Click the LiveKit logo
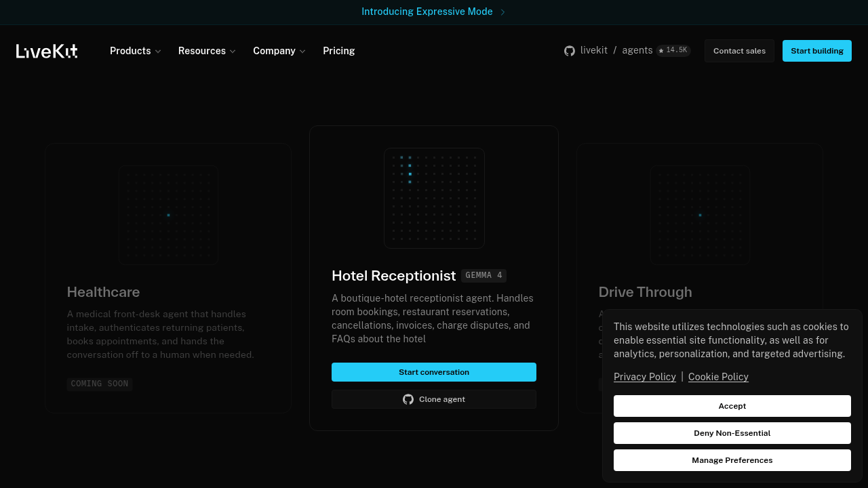This screenshot has height=488, width=868. coord(47,51)
